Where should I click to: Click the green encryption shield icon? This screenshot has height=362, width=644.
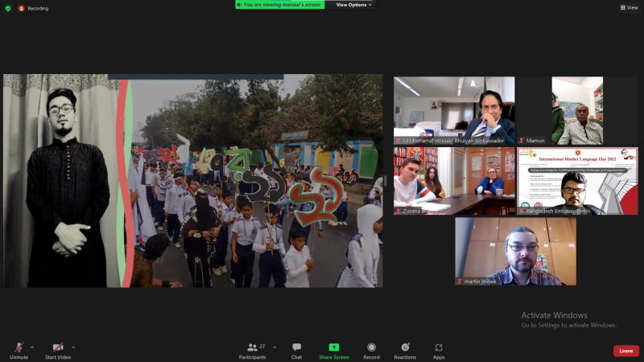[8, 8]
